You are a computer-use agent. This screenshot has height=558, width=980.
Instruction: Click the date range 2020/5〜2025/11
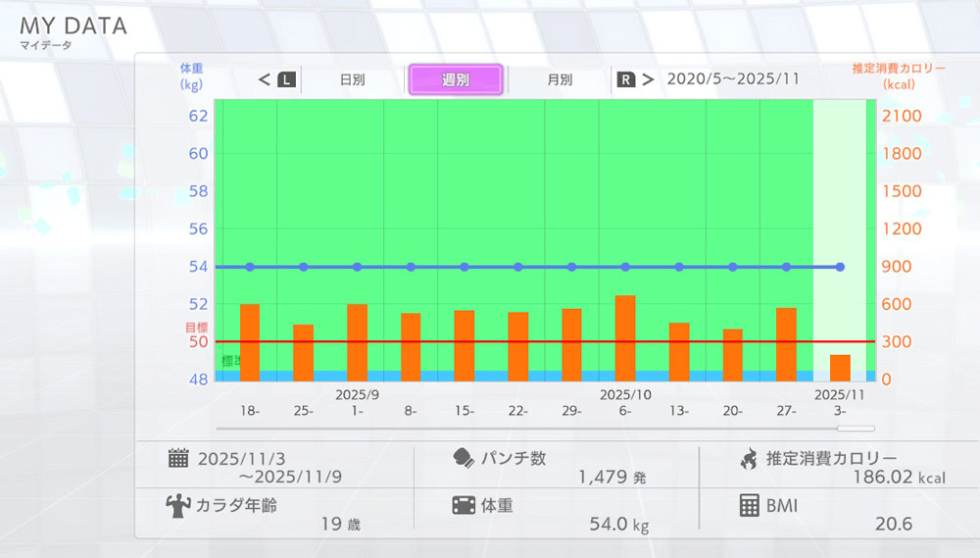[x=733, y=78]
